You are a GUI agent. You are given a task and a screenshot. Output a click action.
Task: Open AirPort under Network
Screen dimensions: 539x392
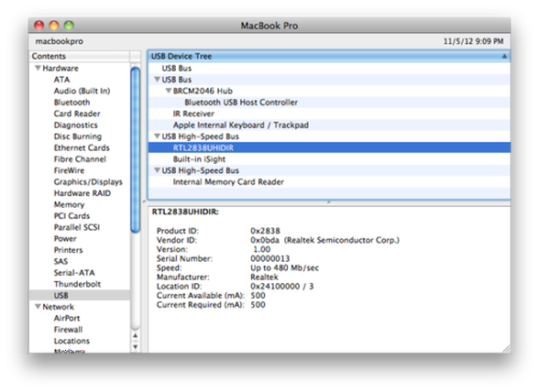point(67,318)
